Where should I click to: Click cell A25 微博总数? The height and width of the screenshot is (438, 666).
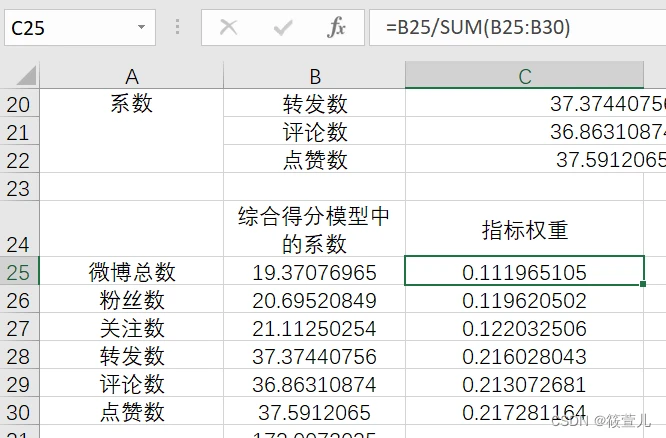pos(132,271)
